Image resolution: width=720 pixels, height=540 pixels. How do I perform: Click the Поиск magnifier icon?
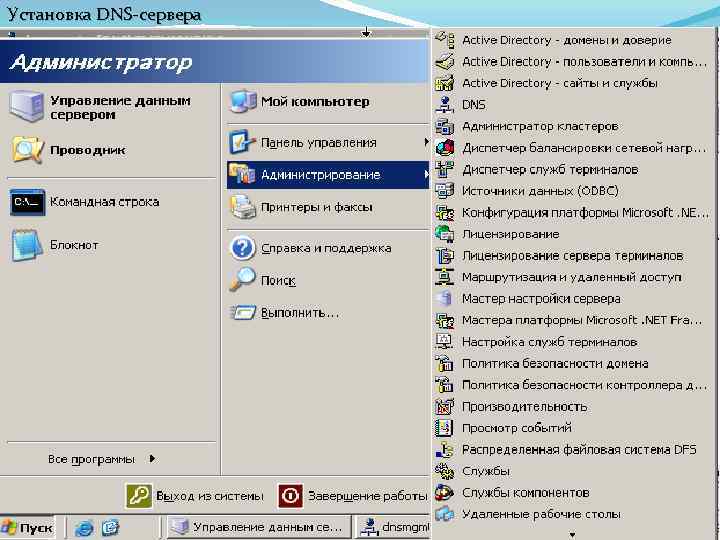coord(242,280)
